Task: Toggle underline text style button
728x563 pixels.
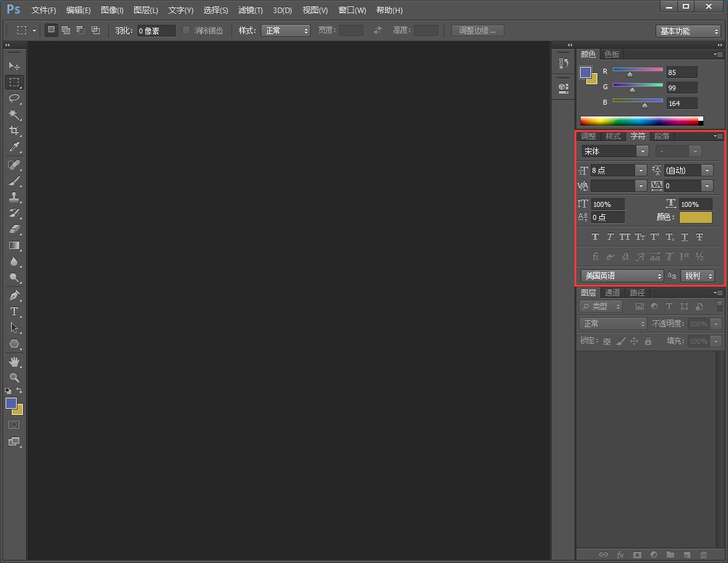Action: 685,237
